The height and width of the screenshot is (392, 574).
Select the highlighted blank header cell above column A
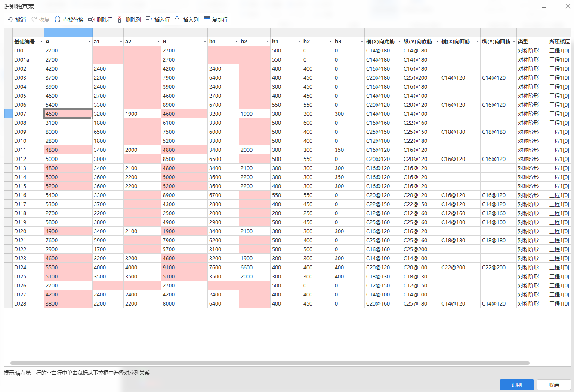point(68,32)
